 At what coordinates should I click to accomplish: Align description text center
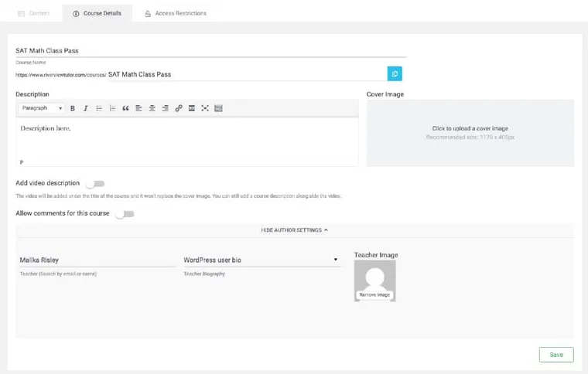coord(152,108)
